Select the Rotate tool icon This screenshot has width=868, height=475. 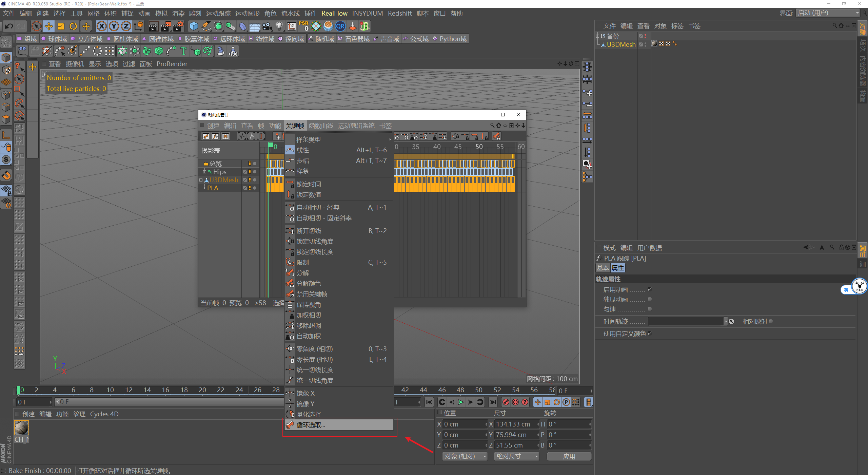click(73, 26)
